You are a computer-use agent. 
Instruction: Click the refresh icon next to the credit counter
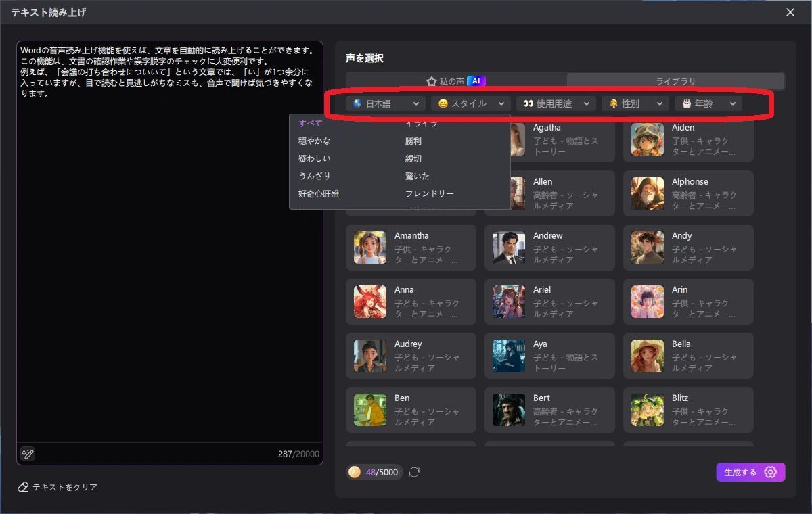point(413,472)
